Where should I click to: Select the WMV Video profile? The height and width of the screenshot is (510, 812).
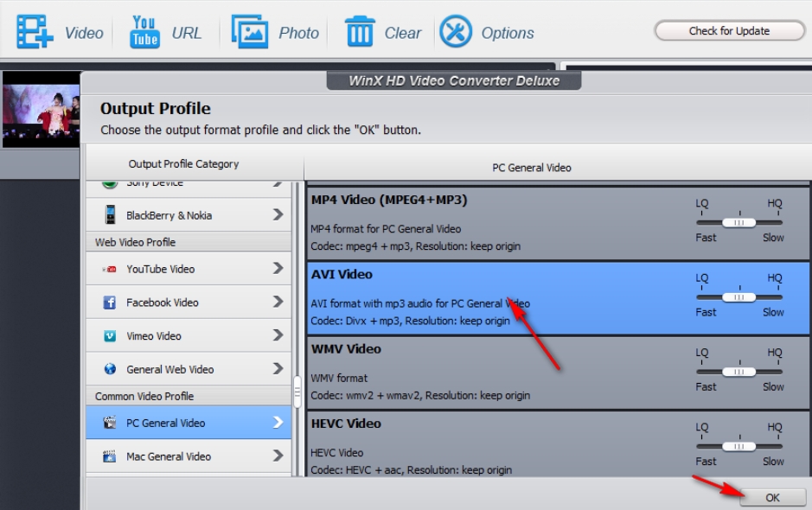(559, 373)
